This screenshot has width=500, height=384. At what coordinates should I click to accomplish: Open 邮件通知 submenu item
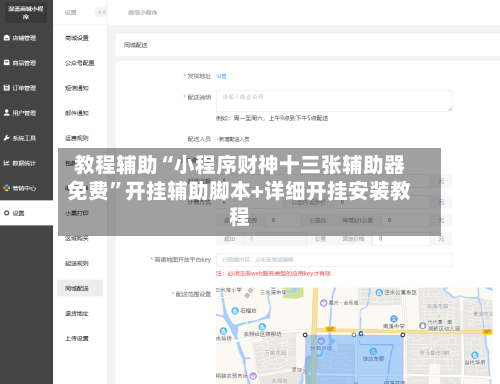[77, 113]
